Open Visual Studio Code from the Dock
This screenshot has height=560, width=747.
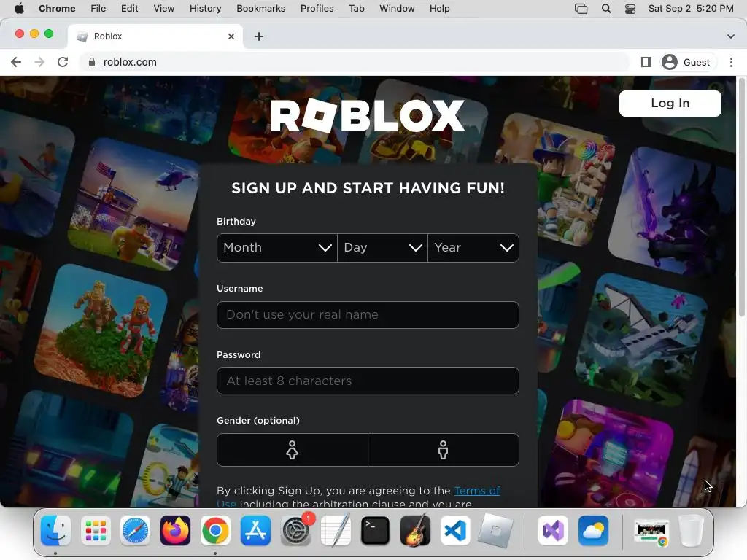pyautogui.click(x=455, y=531)
